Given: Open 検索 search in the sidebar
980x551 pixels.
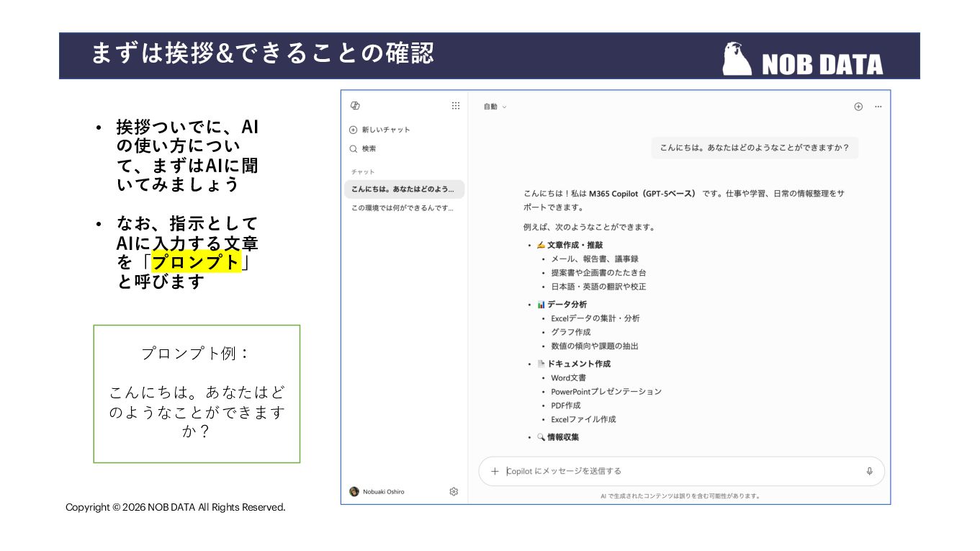Looking at the screenshot, I should (x=363, y=148).
